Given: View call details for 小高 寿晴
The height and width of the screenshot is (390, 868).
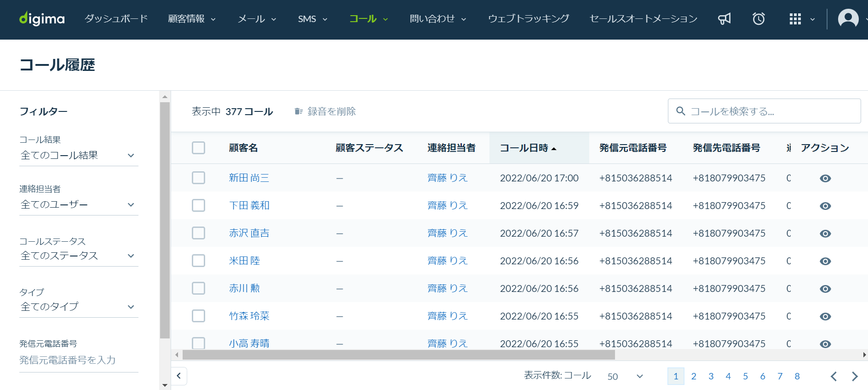Looking at the screenshot, I should [826, 344].
